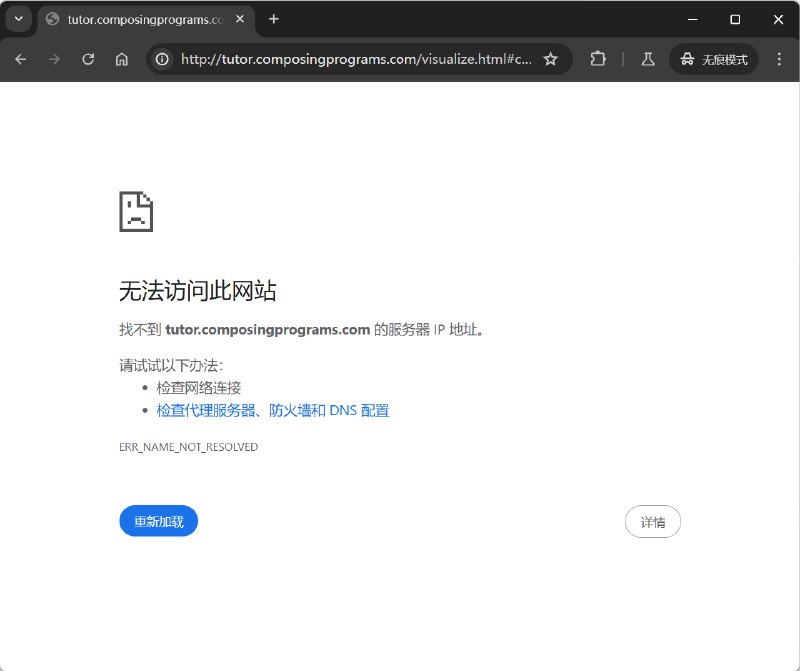The height and width of the screenshot is (671, 800).
Task: Open Chrome Labs flask icon
Action: [647, 59]
